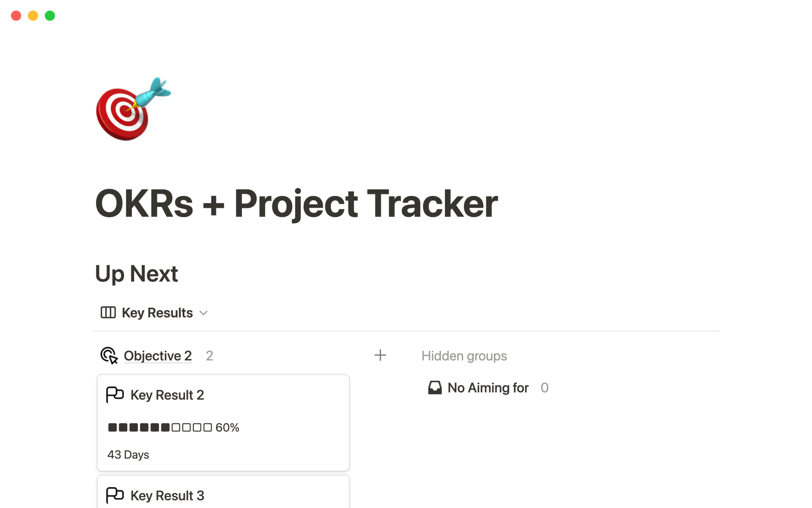This screenshot has height=508, width=812.
Task: Click the dart target page icon
Action: (132, 109)
